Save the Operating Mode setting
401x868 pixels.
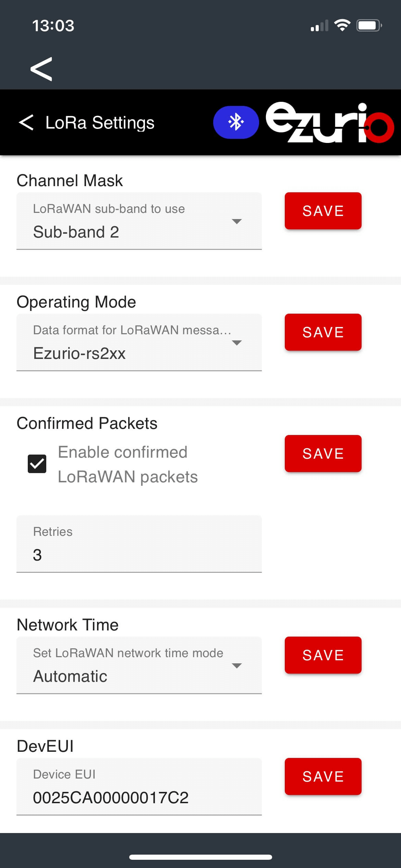click(323, 332)
